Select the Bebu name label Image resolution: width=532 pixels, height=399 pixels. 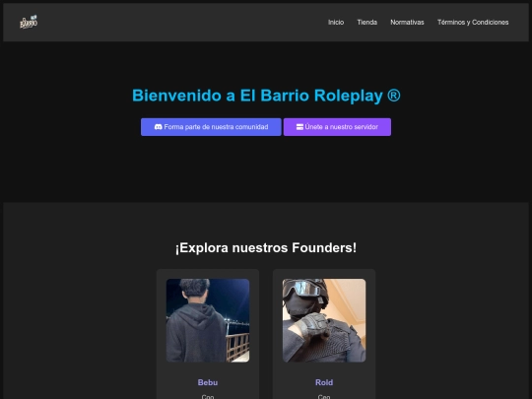(x=208, y=382)
